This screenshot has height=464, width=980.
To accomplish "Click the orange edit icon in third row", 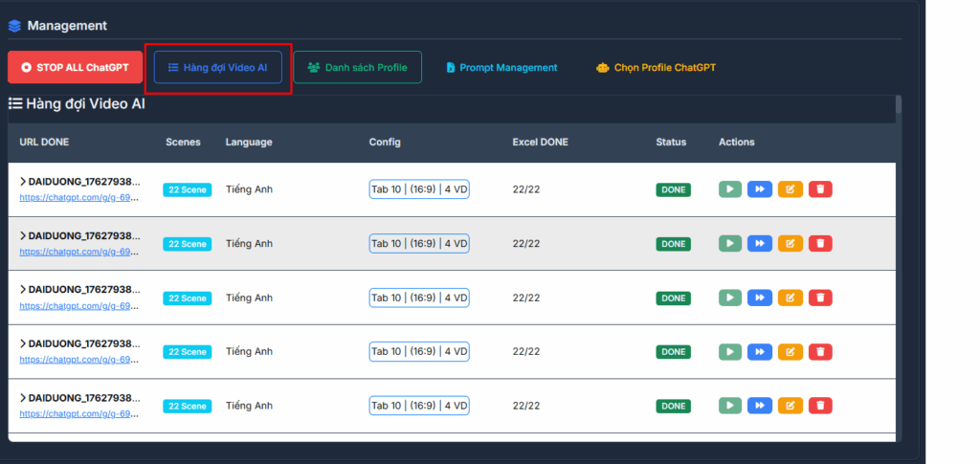I will tap(790, 298).
